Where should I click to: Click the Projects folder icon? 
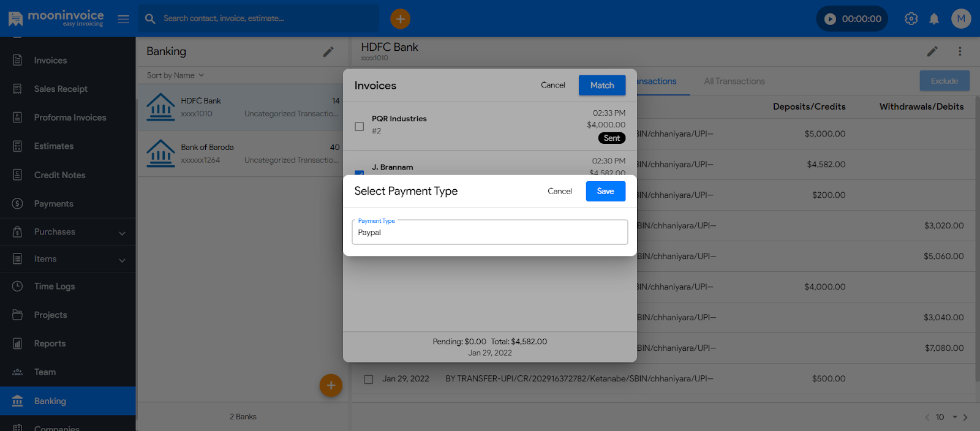(18, 315)
